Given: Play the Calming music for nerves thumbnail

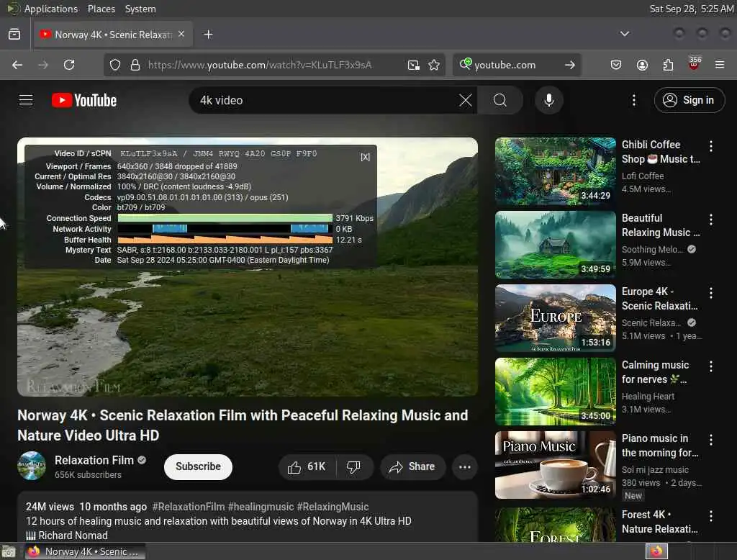Looking at the screenshot, I should coord(555,391).
